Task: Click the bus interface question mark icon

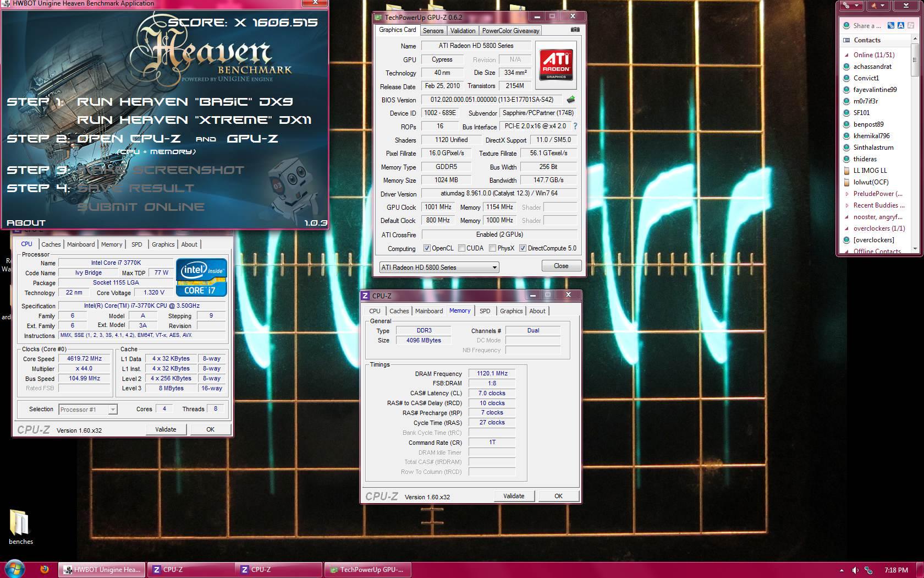Action: (x=575, y=126)
